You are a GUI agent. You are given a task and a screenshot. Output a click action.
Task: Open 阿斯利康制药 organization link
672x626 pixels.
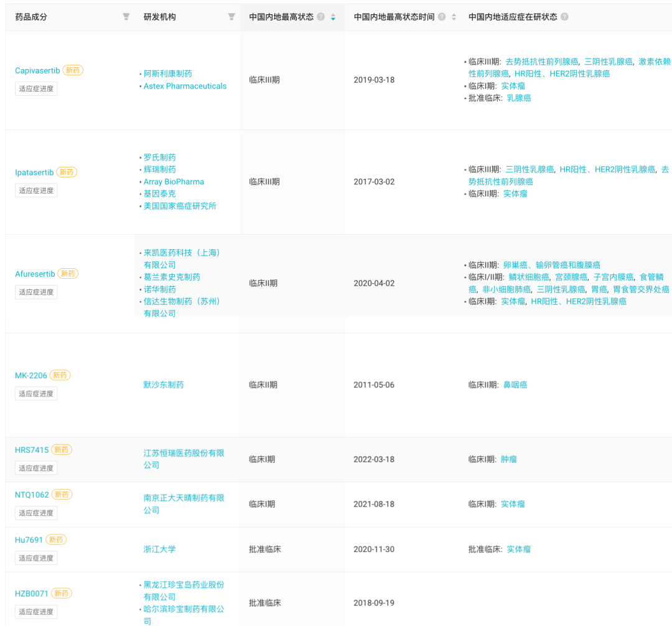(167, 73)
